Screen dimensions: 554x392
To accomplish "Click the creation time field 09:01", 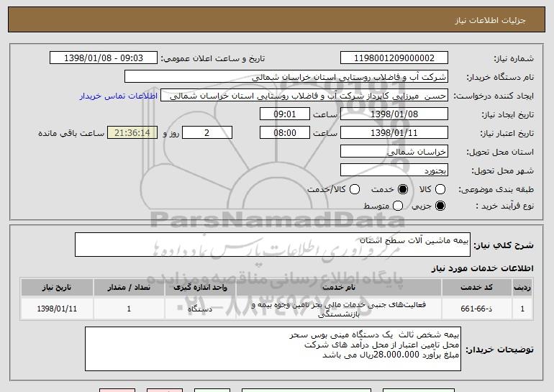I will point(285,114).
